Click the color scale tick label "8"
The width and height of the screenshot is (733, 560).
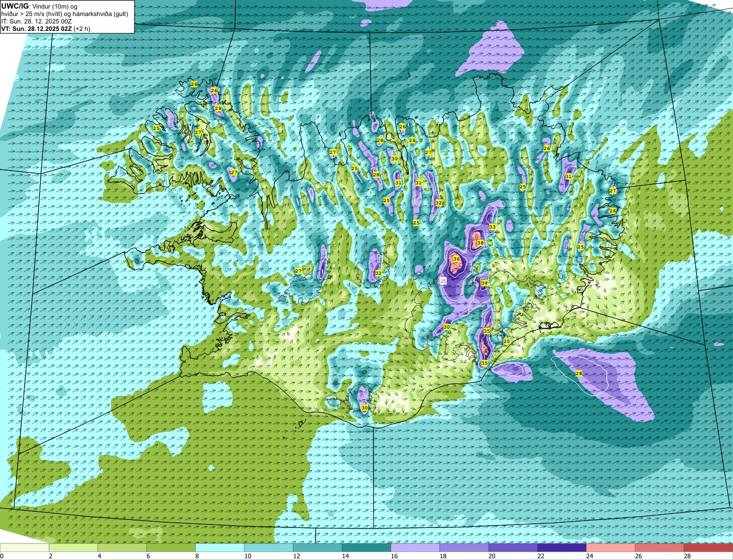[x=196, y=556]
